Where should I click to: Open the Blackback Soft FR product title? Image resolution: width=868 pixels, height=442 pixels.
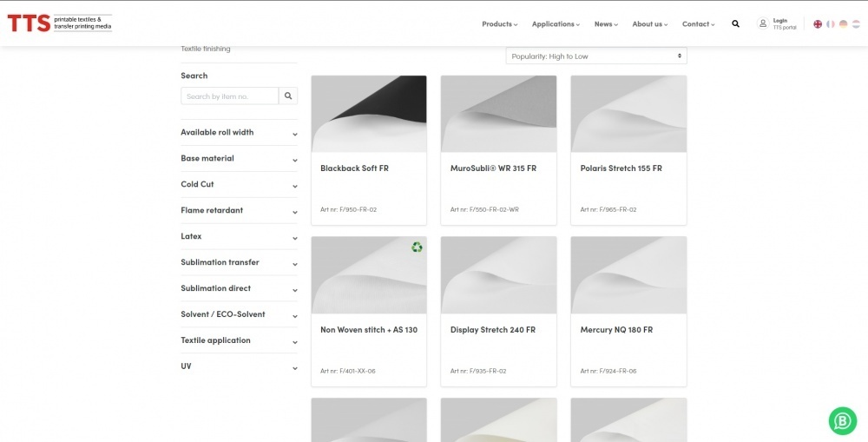354,168
